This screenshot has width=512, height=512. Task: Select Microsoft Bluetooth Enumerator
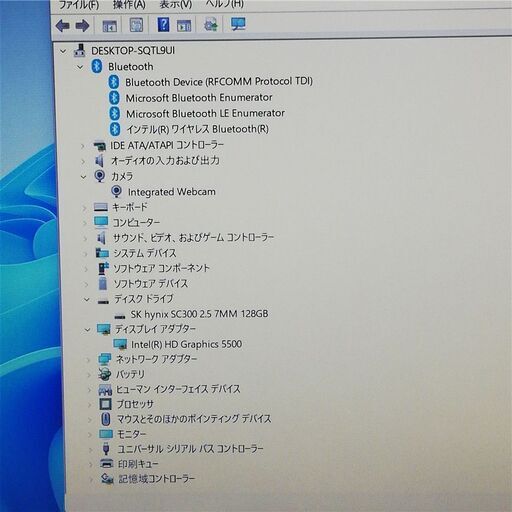pyautogui.click(x=199, y=98)
